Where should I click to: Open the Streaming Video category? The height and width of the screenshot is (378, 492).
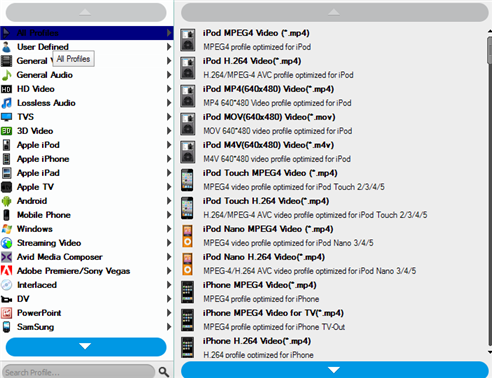(87, 243)
